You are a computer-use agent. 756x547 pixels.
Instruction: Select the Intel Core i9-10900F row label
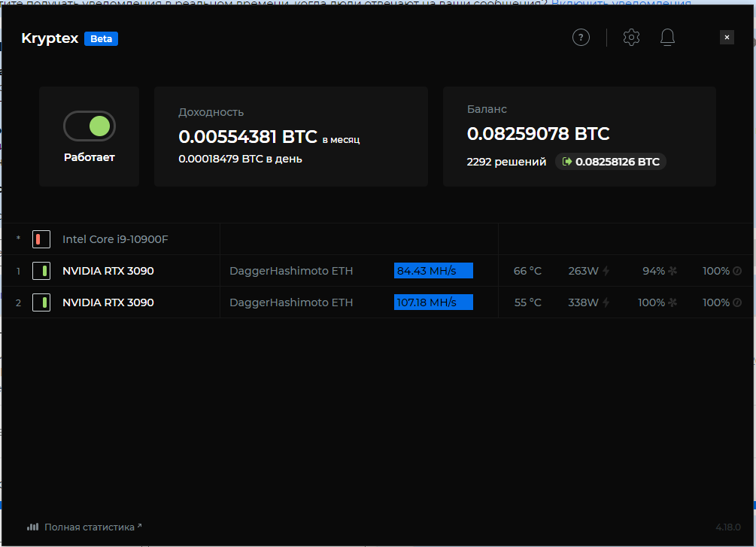click(115, 239)
